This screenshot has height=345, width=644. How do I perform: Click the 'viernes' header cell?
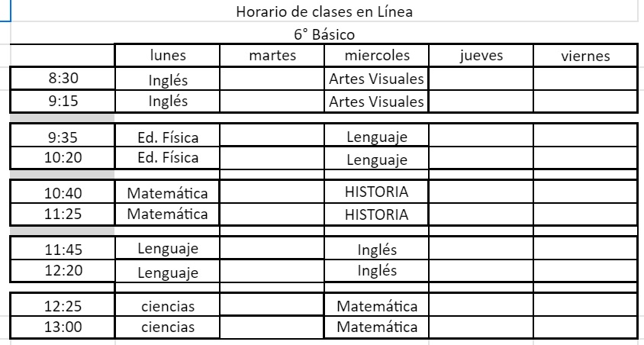coord(585,55)
